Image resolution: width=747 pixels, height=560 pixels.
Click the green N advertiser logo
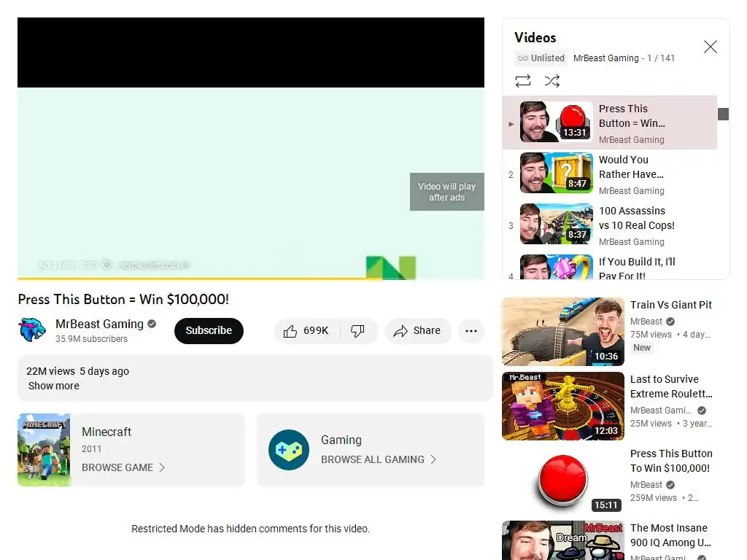click(x=391, y=268)
